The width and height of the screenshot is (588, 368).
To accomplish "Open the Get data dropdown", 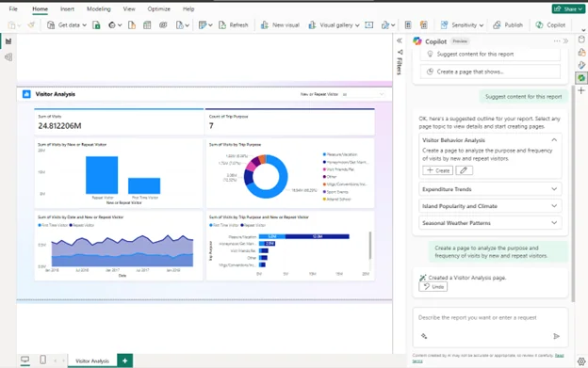I will pyautogui.click(x=67, y=25).
